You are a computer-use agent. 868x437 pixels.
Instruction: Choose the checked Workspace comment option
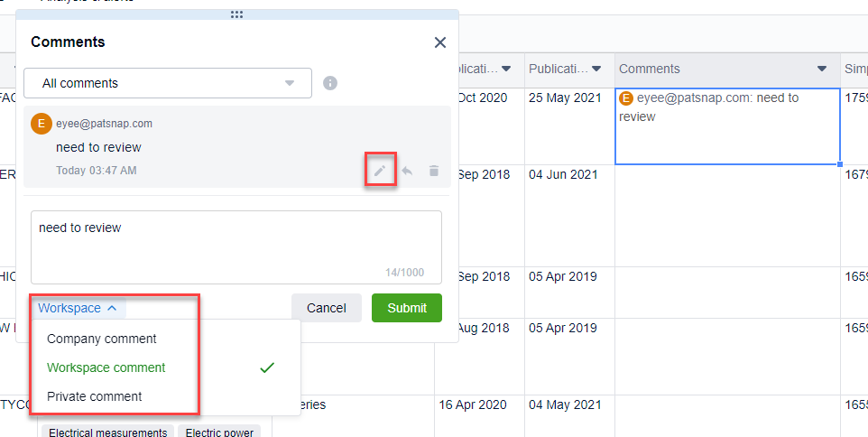[106, 367]
